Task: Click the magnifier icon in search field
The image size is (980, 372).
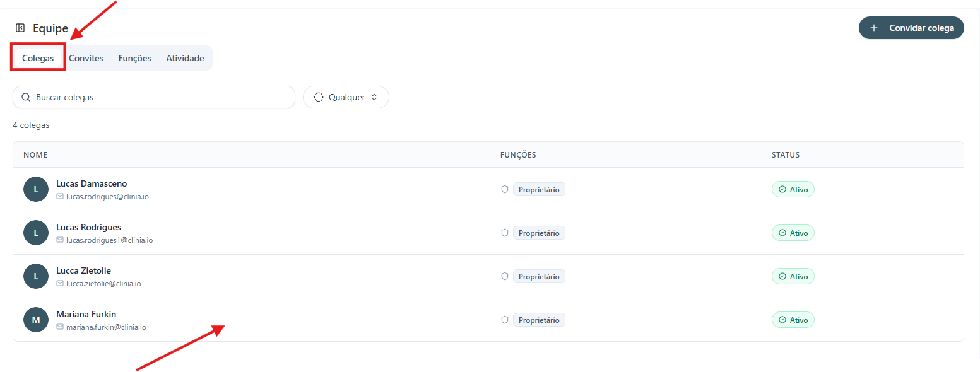Action: pos(26,98)
